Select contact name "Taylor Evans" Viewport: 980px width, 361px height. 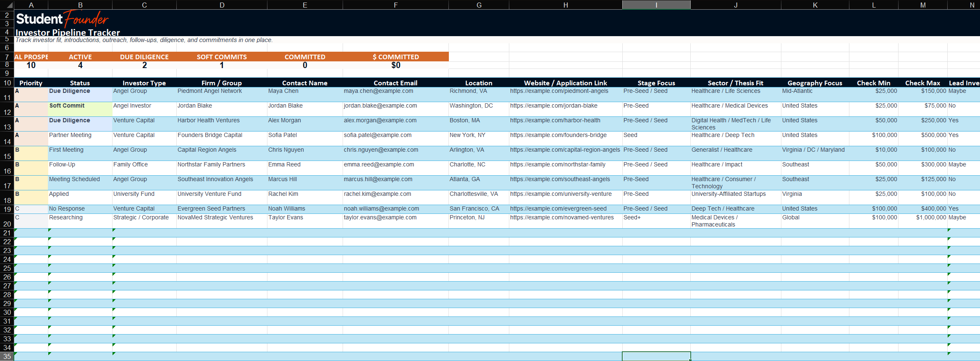coord(305,221)
